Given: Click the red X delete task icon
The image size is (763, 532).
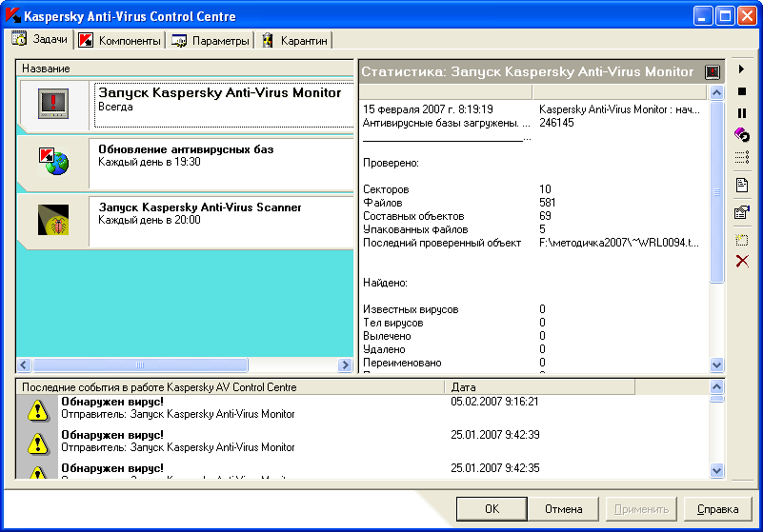Looking at the screenshot, I should click(x=742, y=261).
